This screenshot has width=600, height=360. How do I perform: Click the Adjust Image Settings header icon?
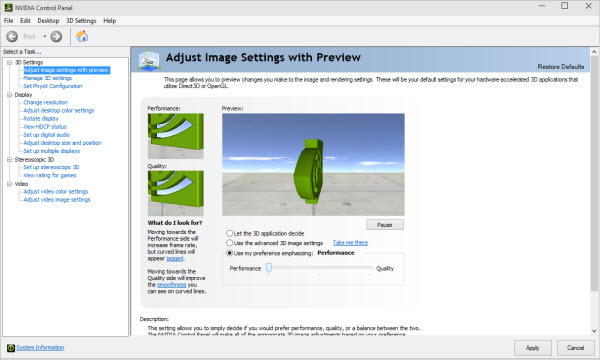click(149, 60)
